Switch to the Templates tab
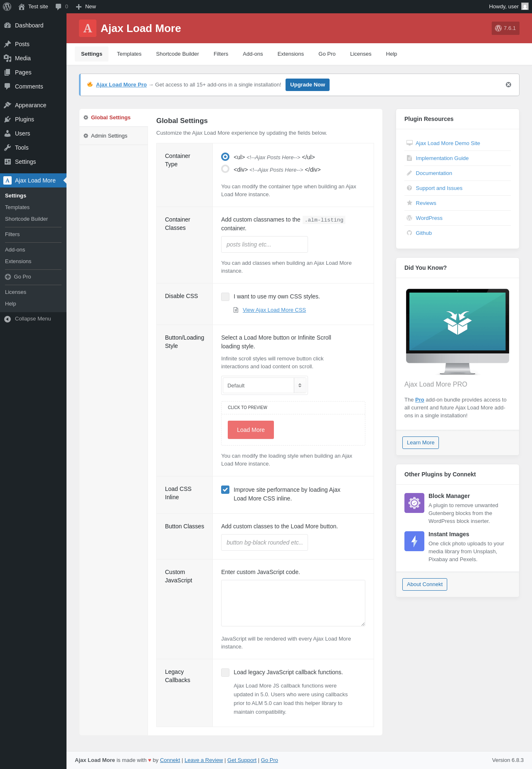The width and height of the screenshot is (532, 769). pyautogui.click(x=129, y=54)
